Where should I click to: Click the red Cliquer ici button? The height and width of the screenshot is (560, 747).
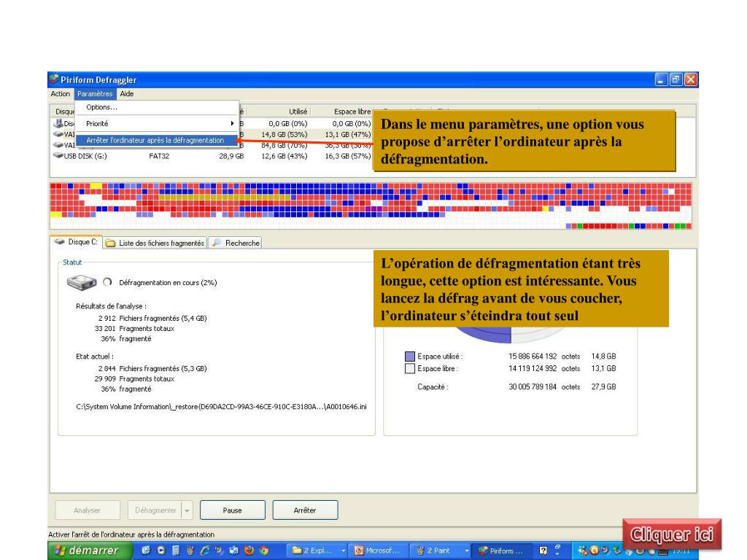pos(672,534)
